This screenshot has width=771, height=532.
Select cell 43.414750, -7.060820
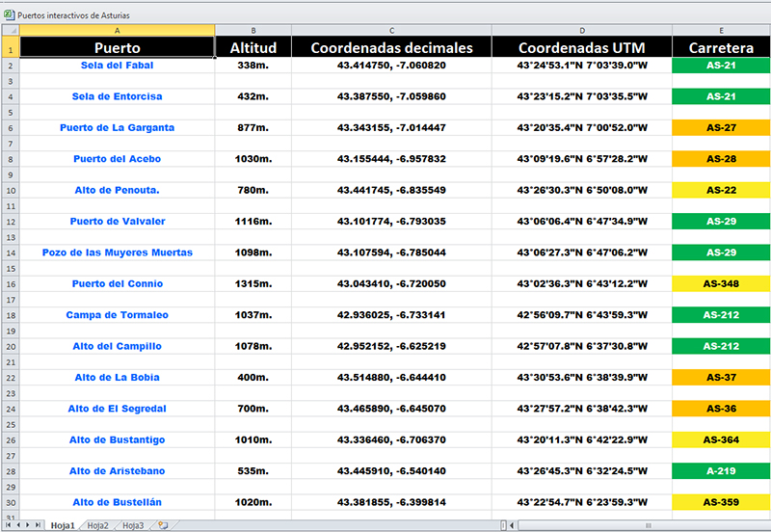[391, 65]
